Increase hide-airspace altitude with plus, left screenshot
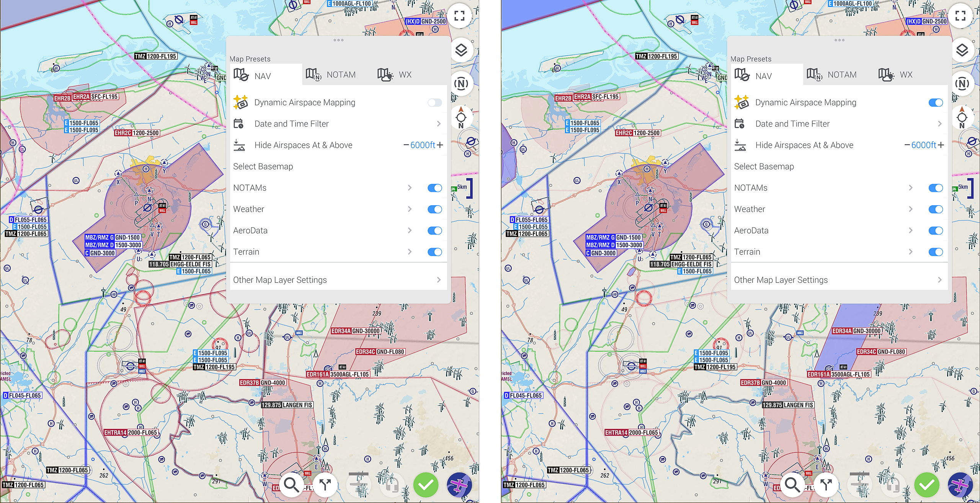The image size is (980, 503). point(440,145)
